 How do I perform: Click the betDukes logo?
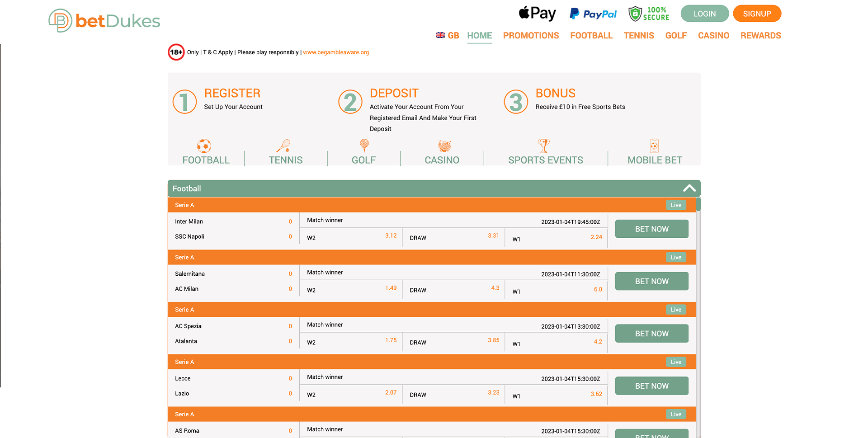pos(104,20)
